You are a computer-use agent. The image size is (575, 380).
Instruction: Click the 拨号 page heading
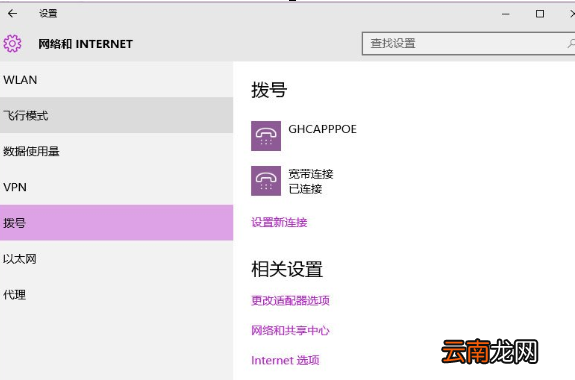pyautogui.click(x=269, y=90)
